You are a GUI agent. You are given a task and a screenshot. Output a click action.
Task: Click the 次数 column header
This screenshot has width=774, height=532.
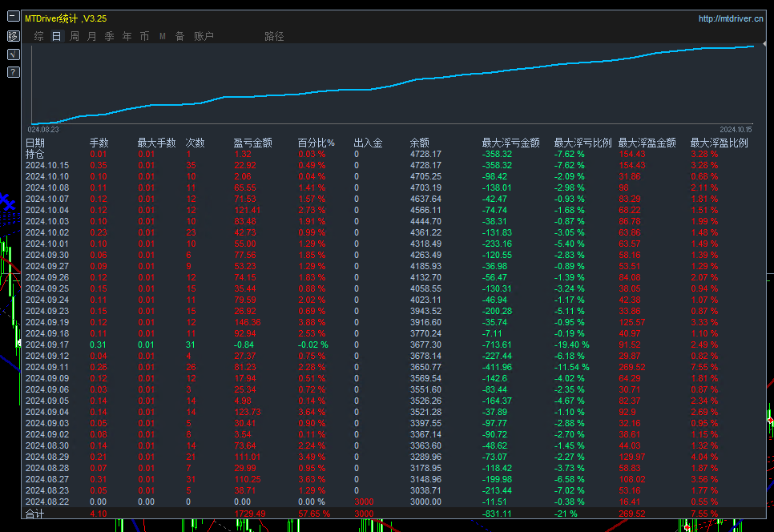[x=195, y=143]
